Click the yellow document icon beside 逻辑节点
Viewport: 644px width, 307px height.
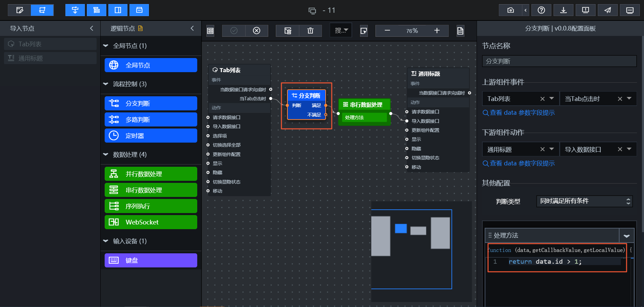pos(140,28)
